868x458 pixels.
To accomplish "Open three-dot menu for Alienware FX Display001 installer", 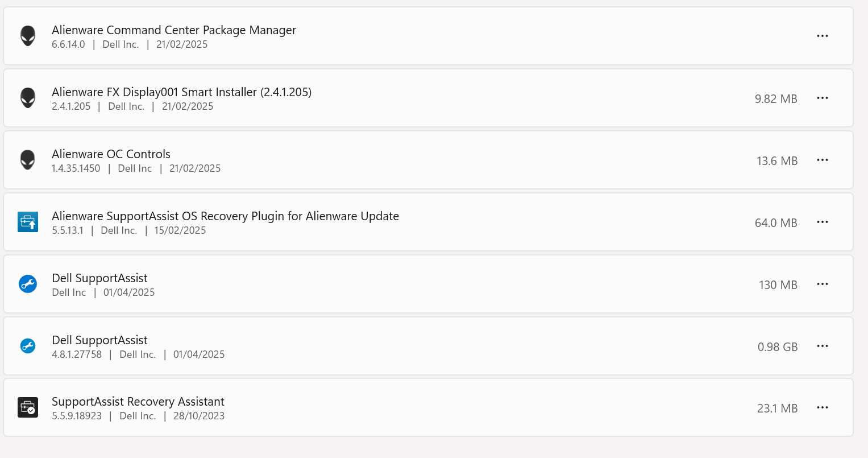I will 822,98.
